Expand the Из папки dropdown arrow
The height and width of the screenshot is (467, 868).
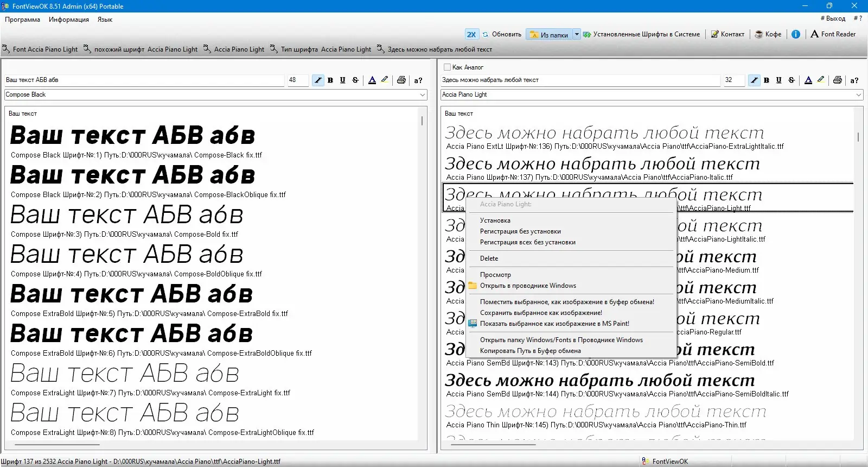577,35
